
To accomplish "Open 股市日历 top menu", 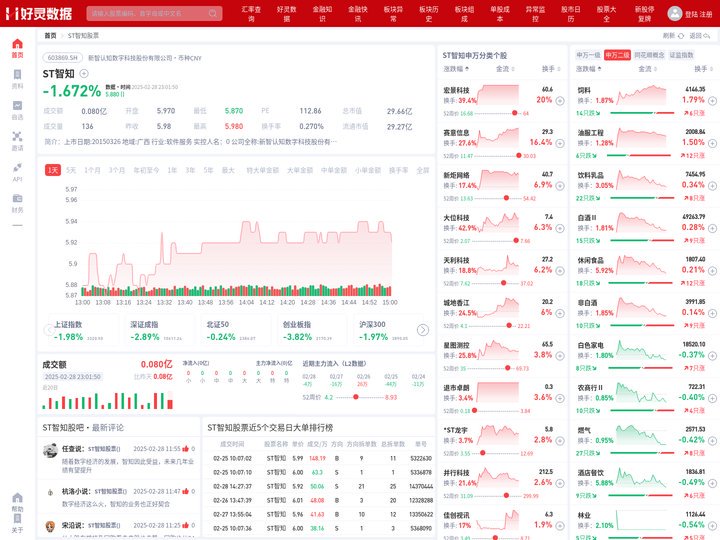I will (571, 13).
